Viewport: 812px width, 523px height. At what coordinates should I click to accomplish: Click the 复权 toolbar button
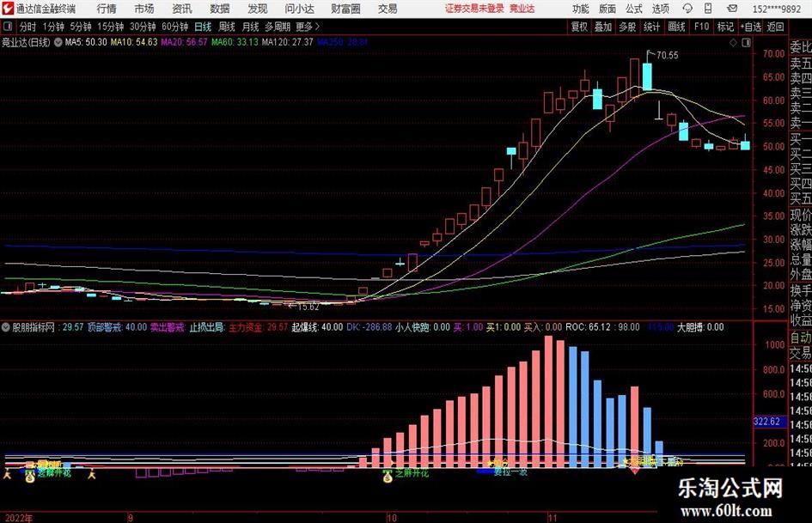click(579, 27)
